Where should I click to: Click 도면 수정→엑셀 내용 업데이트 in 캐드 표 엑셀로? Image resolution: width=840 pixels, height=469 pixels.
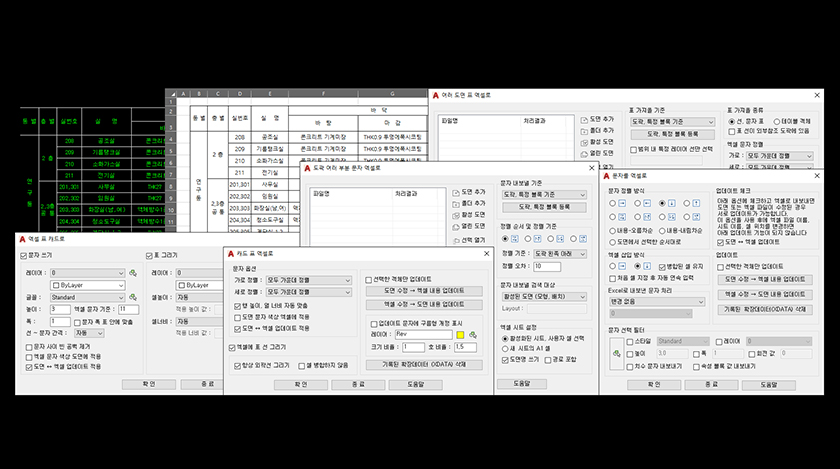pyautogui.click(x=424, y=291)
